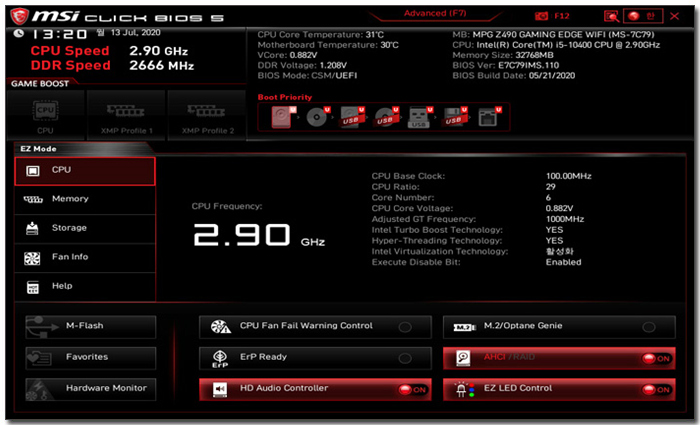Open the Hardware Monitor
This screenshot has width=700, height=425.
91,389
